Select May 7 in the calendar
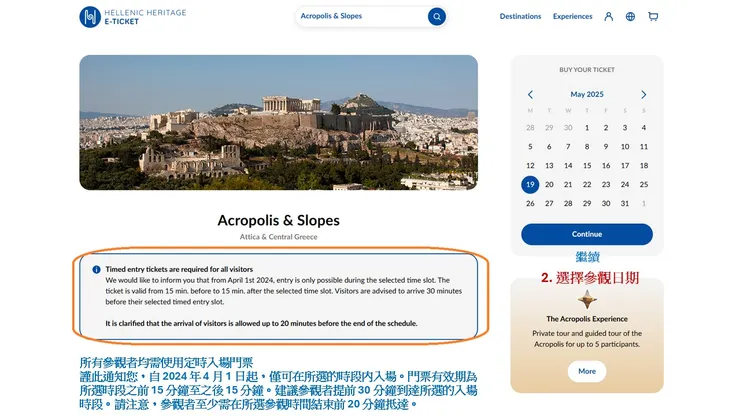Viewport: 740px width, 416px height. [568, 147]
